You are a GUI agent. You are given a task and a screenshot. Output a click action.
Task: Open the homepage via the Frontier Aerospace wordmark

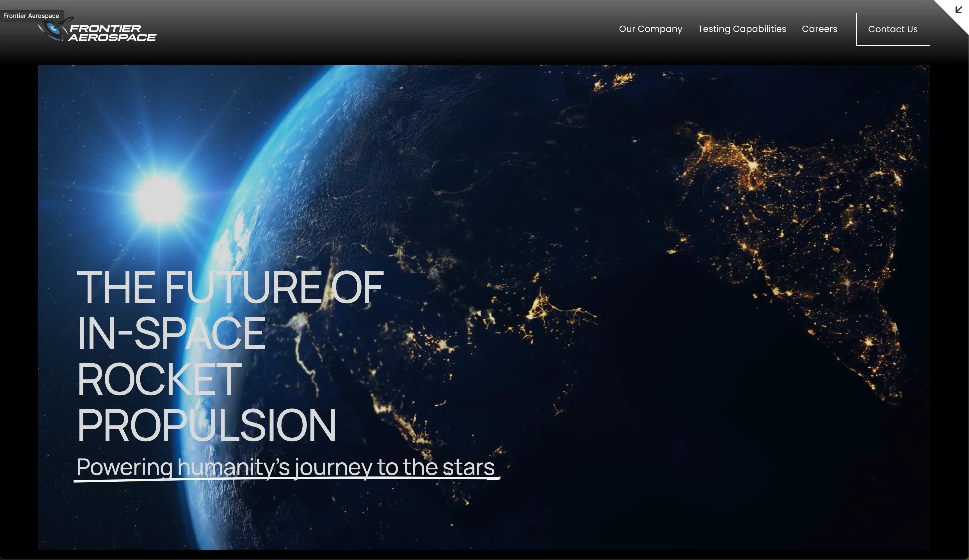point(111,33)
